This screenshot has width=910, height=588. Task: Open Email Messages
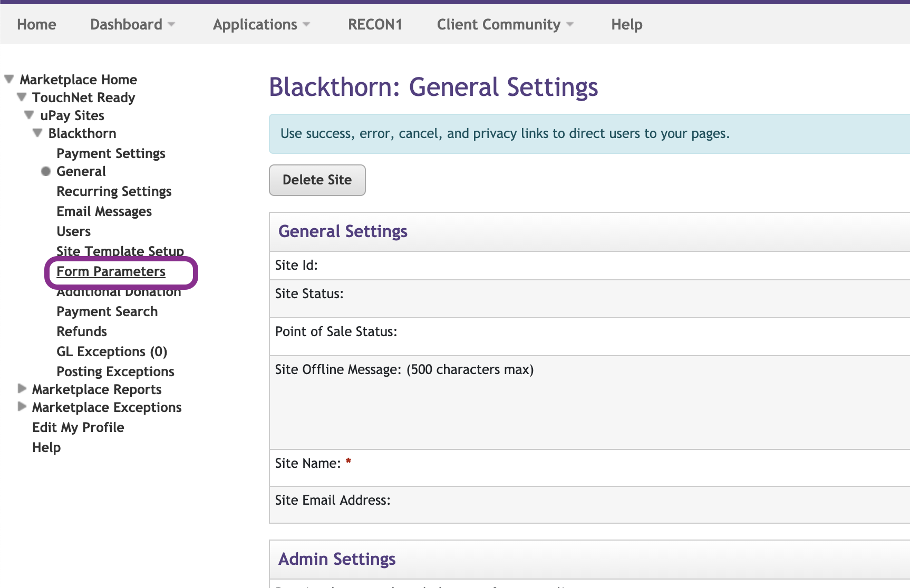pyautogui.click(x=104, y=211)
